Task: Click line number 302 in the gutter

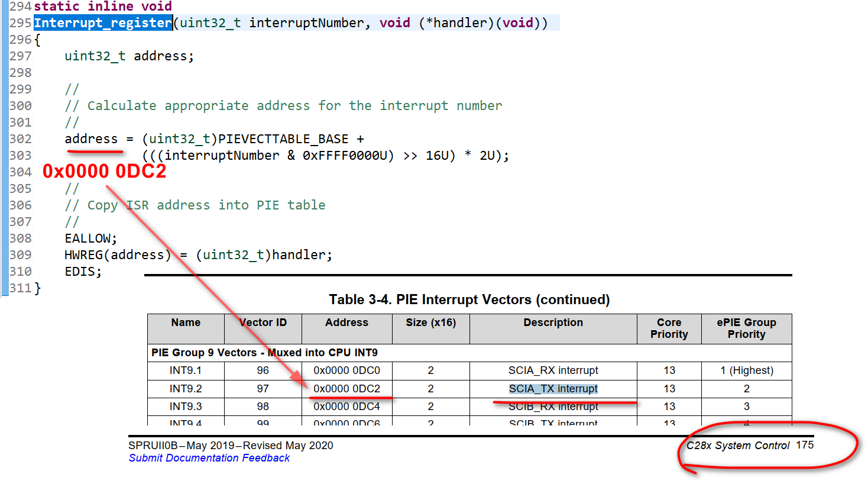Action: pyautogui.click(x=21, y=139)
